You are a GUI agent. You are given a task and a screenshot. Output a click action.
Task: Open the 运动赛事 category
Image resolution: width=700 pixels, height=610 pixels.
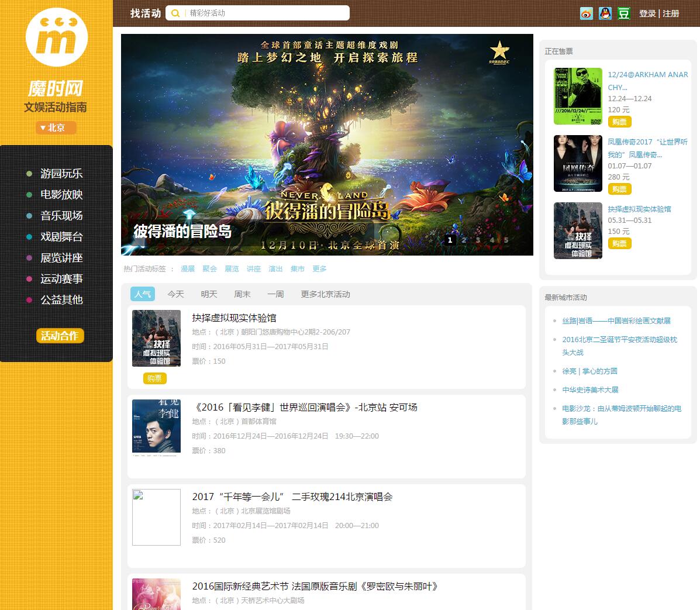pyautogui.click(x=61, y=278)
